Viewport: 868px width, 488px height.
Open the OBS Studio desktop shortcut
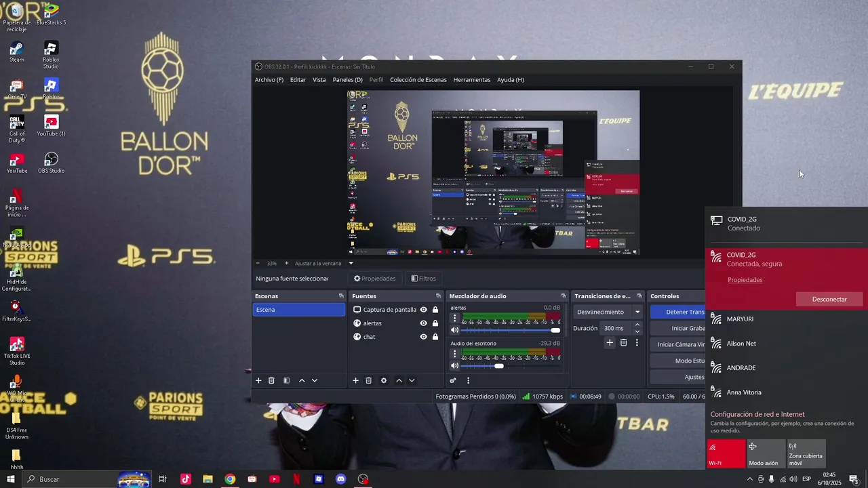(x=51, y=163)
